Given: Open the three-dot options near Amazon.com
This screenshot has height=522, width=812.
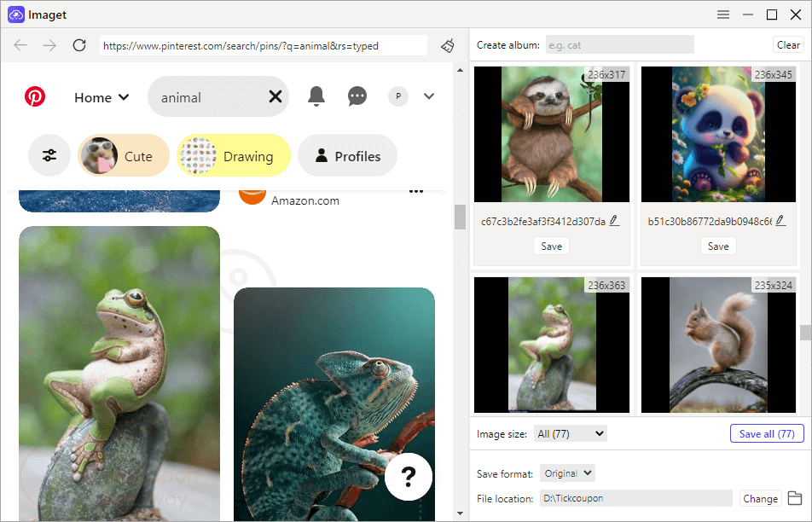Looking at the screenshot, I should point(416,191).
